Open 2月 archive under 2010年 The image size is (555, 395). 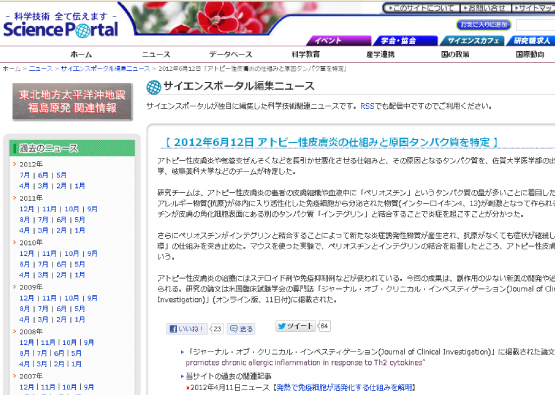[x=61, y=275]
